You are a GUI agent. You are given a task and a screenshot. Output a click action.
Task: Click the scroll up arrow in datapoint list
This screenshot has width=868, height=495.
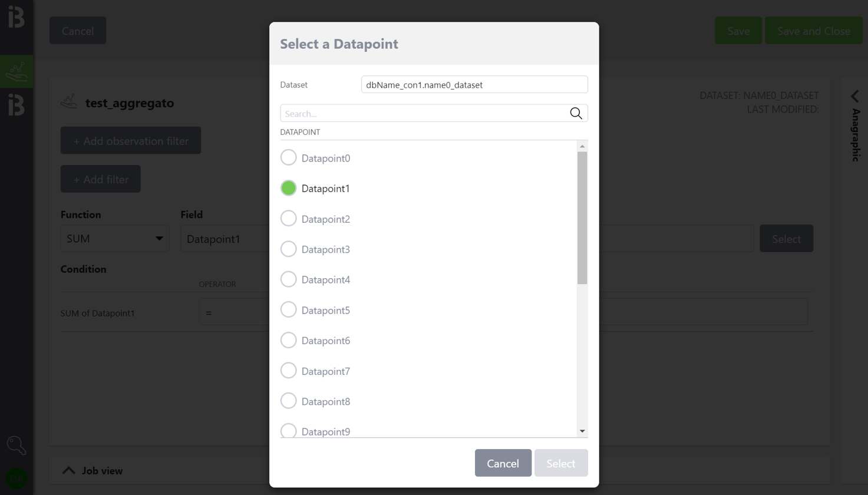click(582, 146)
